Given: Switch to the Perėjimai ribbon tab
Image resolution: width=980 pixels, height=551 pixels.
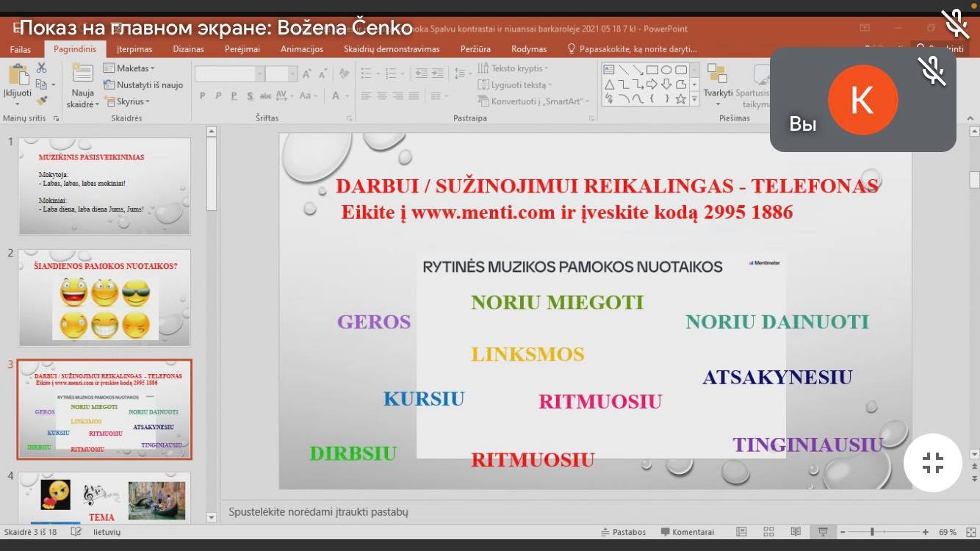Looking at the screenshot, I should coord(242,49).
